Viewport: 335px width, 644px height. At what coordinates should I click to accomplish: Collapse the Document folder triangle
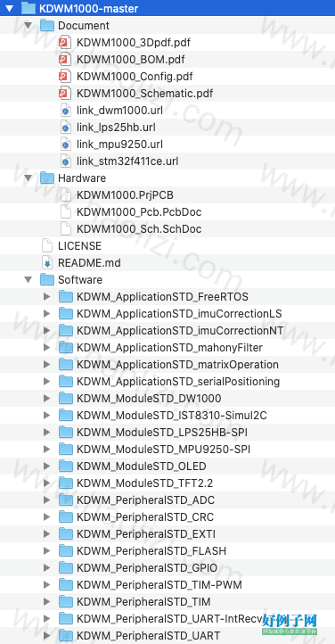[x=29, y=26]
